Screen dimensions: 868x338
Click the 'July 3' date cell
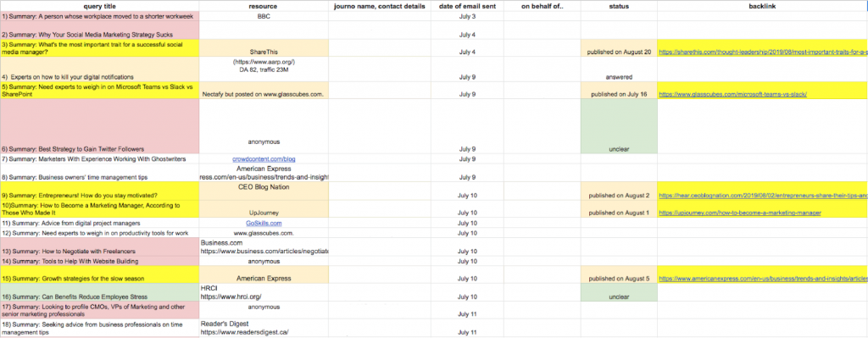click(x=467, y=17)
